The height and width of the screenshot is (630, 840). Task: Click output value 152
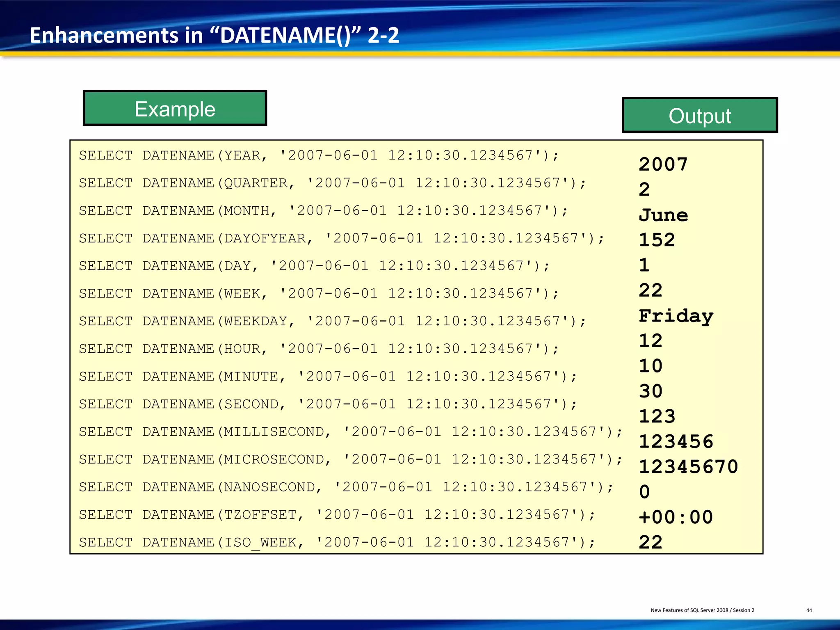657,240
